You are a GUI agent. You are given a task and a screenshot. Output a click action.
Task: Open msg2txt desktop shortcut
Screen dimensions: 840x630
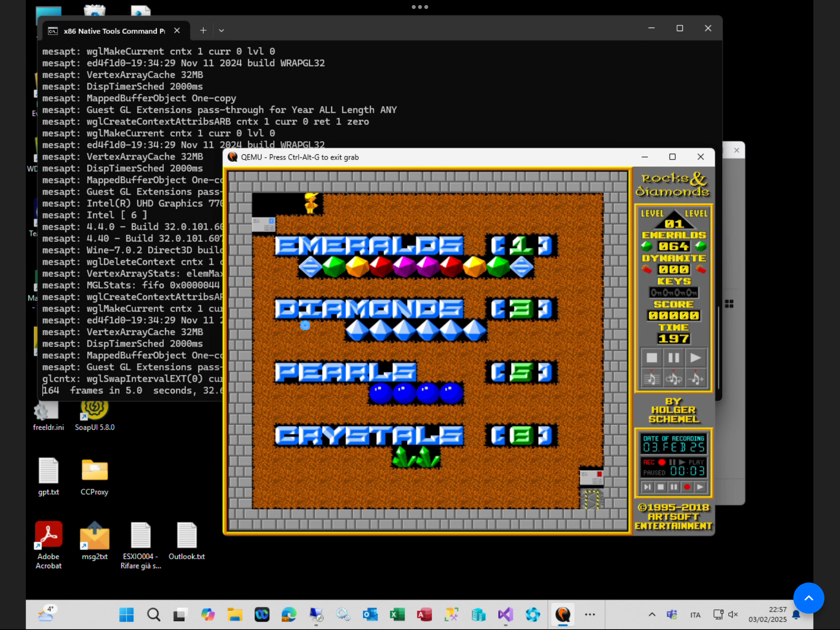click(94, 541)
